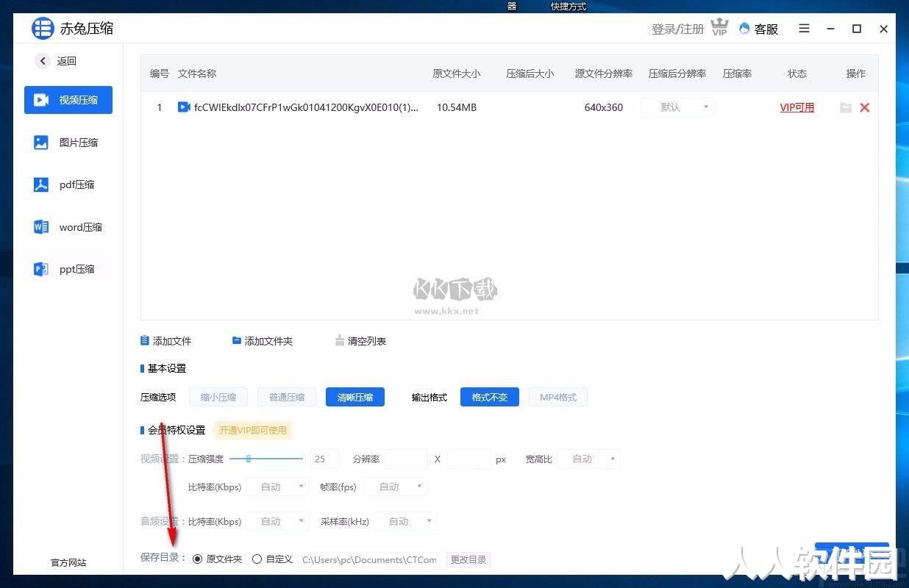Click the VIP crown icon

click(719, 28)
